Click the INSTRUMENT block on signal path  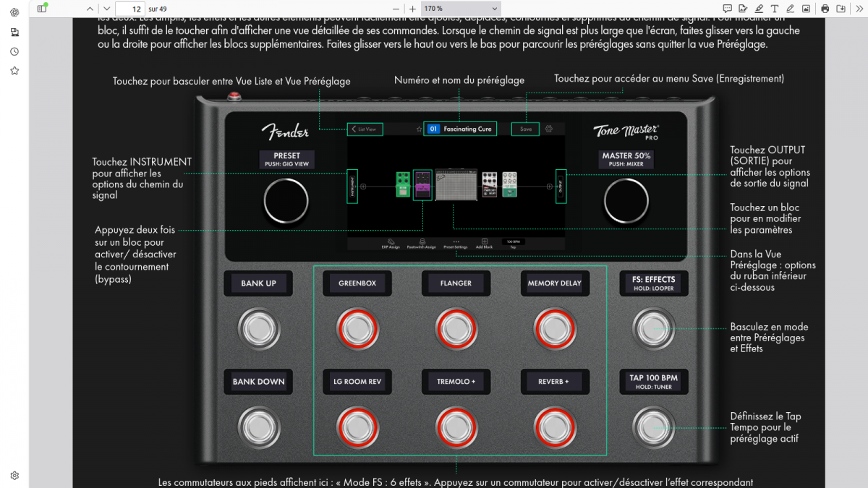(x=352, y=187)
